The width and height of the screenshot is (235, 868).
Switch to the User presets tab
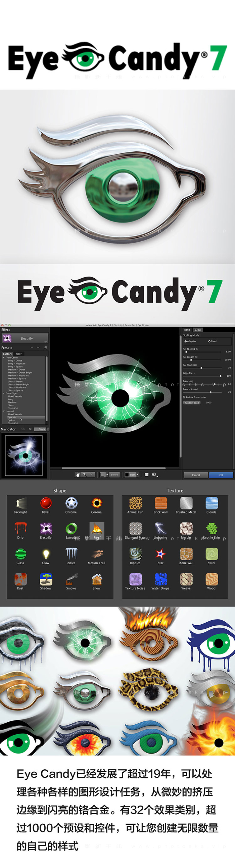pos(19,354)
